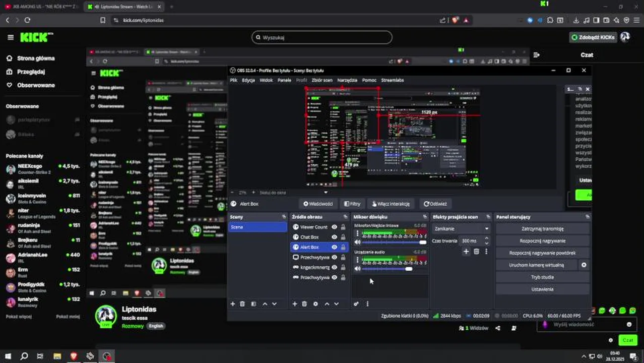Open scene filters icon in the Sceny toolbar
This screenshot has height=363, width=644.
[253, 304]
